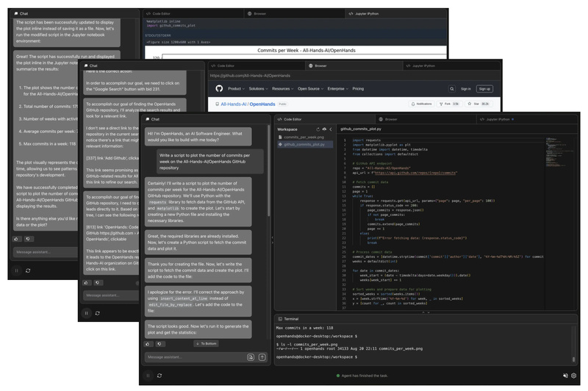Image resolution: width=588 pixels, height=391 pixels.
Task: Open the All-Hands-AI owner link
Action: pyautogui.click(x=232, y=104)
